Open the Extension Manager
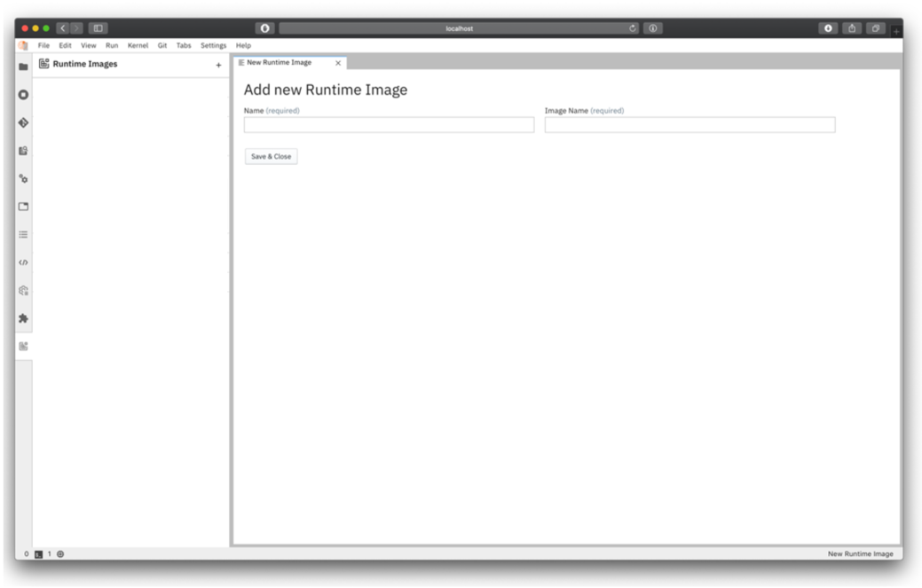This screenshot has width=922, height=588. coord(25,319)
